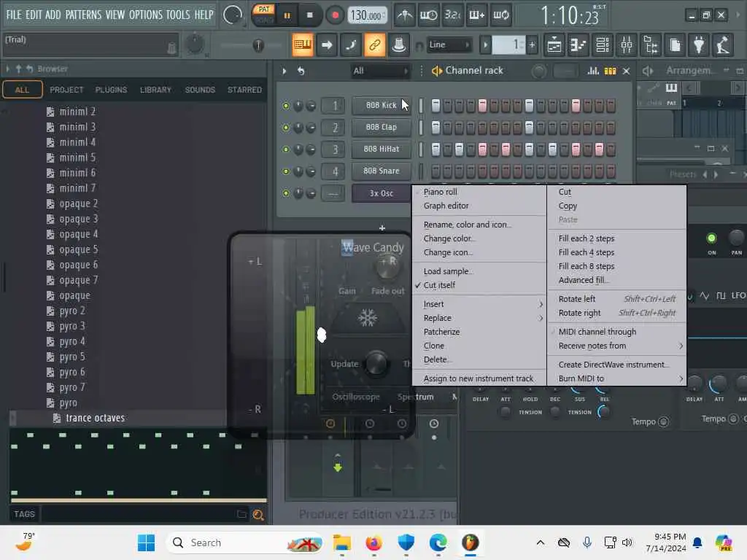Open Firefox from the taskbar
The height and width of the screenshot is (560, 747).
click(374, 542)
